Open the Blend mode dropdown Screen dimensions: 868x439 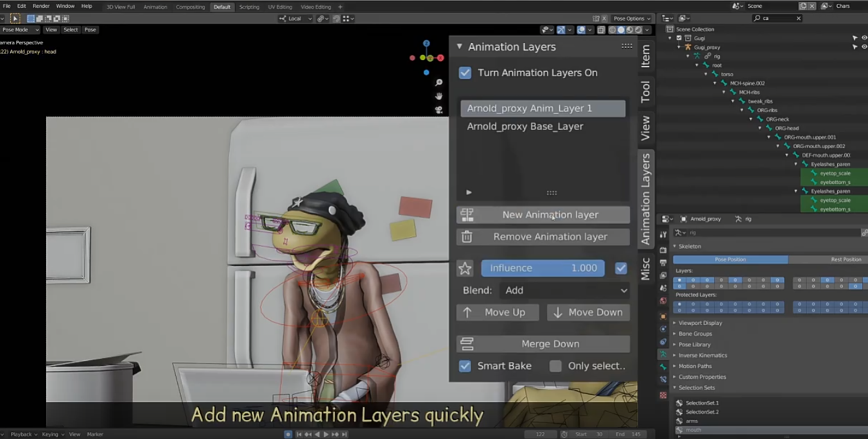(x=565, y=290)
